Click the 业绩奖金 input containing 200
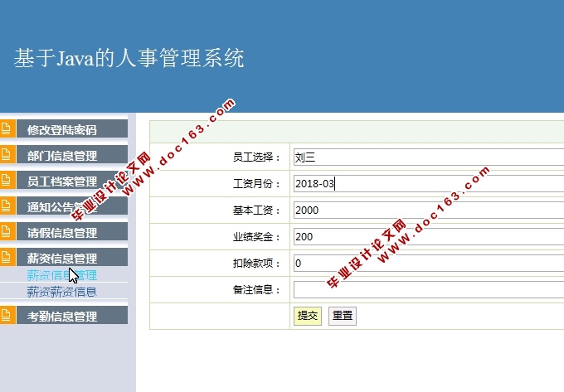The width and height of the screenshot is (564, 392). pyautogui.click(x=429, y=237)
